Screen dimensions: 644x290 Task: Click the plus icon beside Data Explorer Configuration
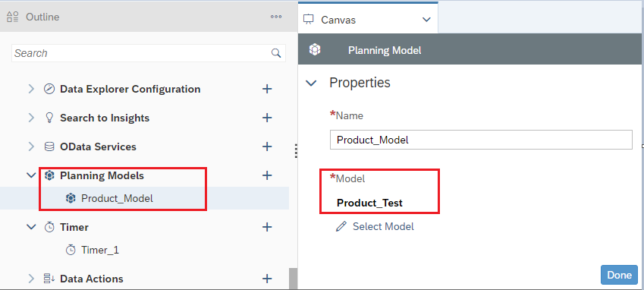tap(267, 89)
